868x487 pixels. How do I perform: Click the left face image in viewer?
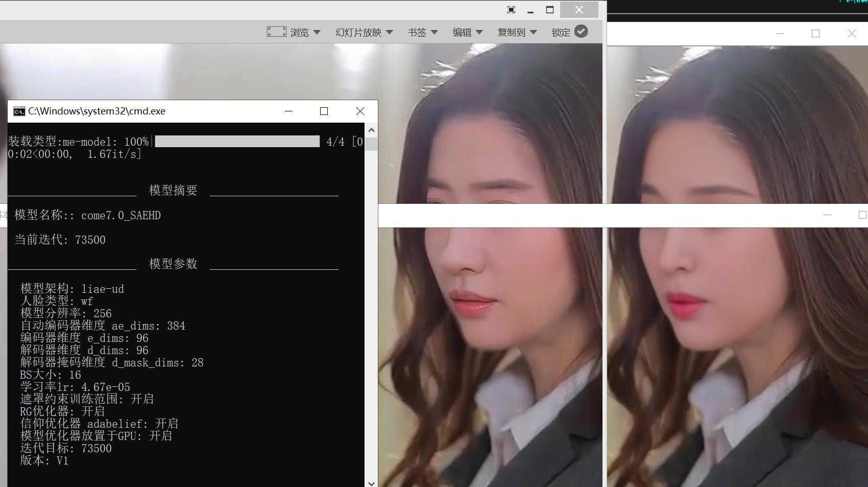[490, 266]
